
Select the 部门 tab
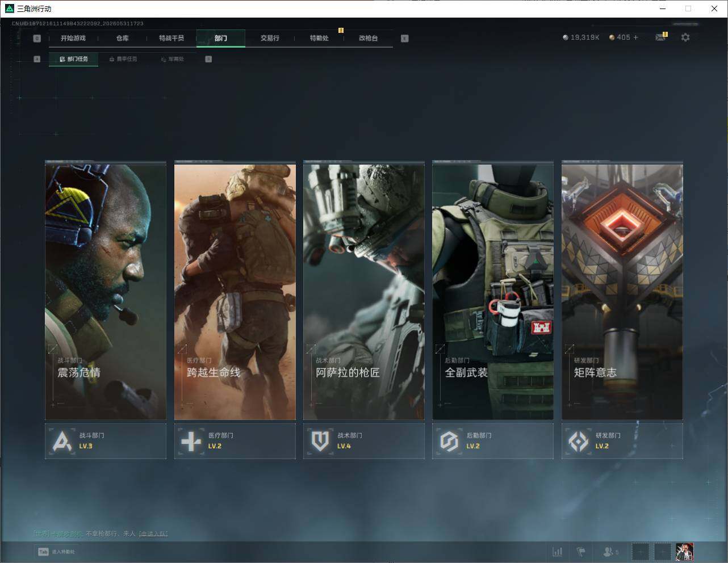click(221, 38)
